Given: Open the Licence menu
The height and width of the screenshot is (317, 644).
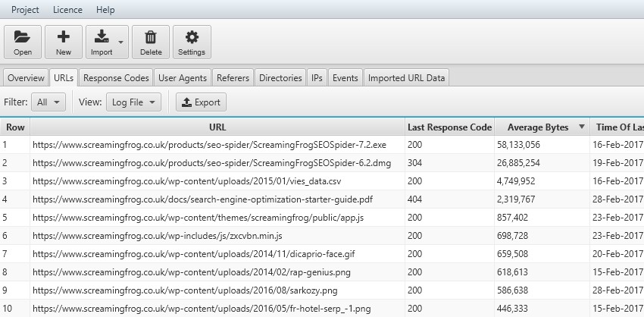Looking at the screenshot, I should click(x=68, y=10).
